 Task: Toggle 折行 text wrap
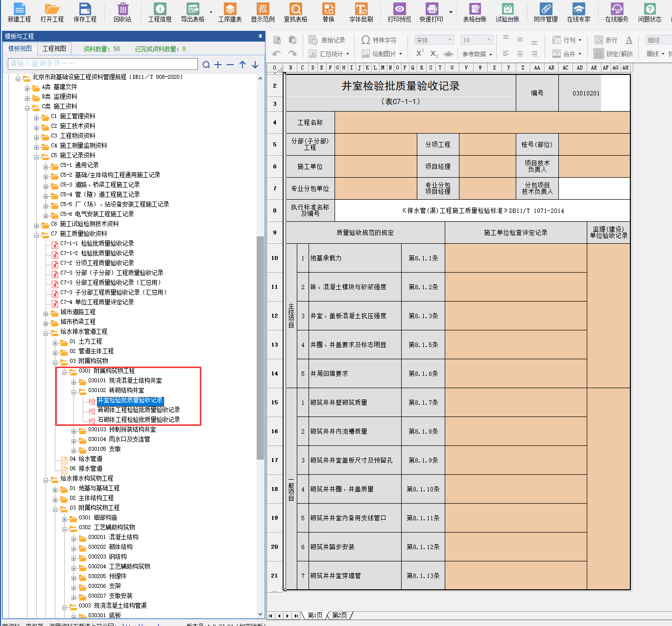pyautogui.click(x=606, y=40)
